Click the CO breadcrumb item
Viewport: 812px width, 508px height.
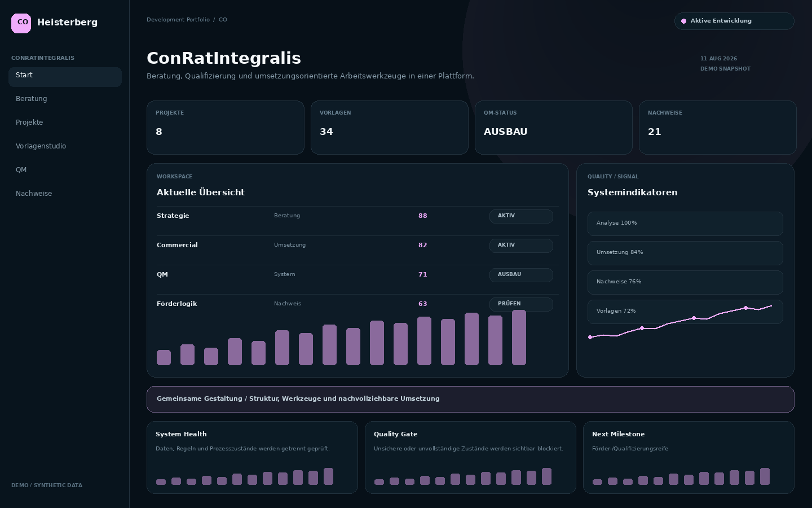[223, 20]
